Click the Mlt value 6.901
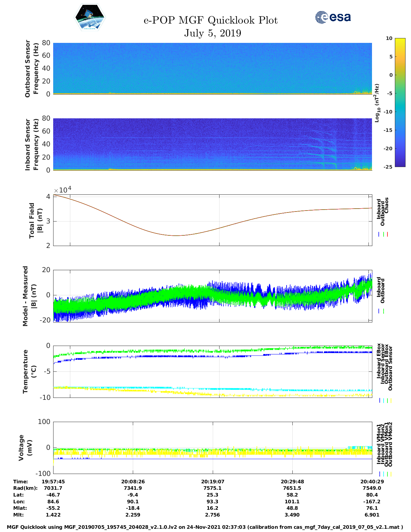Screen dimensions: 411x532 pos(372,515)
